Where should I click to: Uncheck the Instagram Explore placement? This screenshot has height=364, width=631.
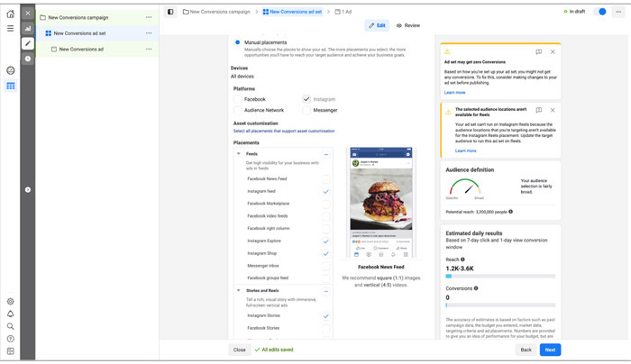[x=326, y=241]
